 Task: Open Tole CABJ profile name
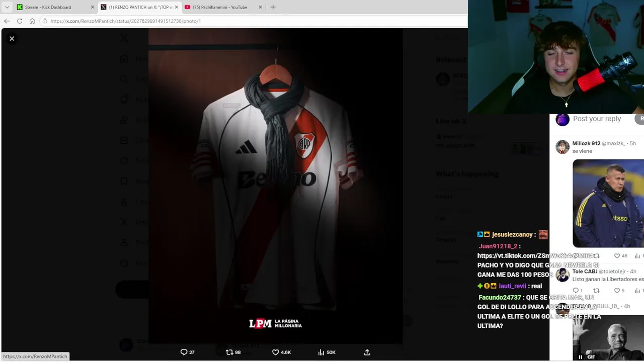point(585,271)
